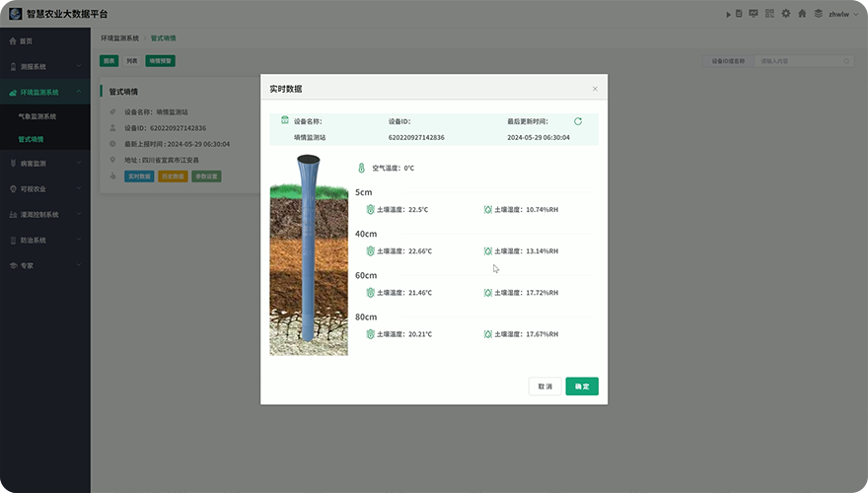Click the home icon in top bar
The image size is (868, 493).
(x=802, y=14)
